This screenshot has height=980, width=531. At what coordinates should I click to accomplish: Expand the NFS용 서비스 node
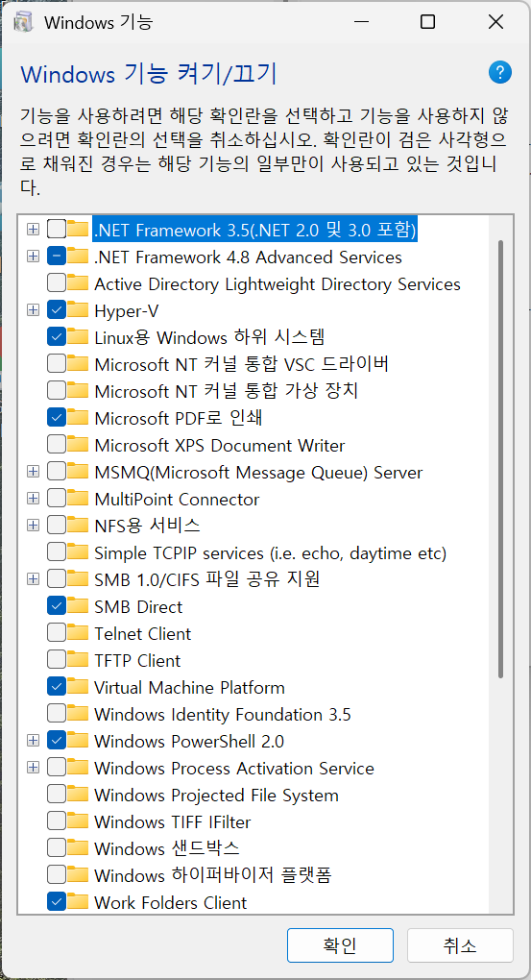[33, 526]
